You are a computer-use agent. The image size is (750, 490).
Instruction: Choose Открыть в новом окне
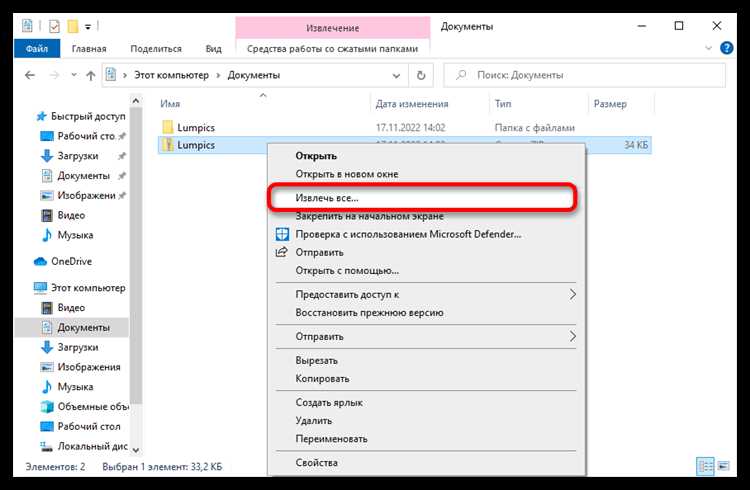(x=347, y=174)
